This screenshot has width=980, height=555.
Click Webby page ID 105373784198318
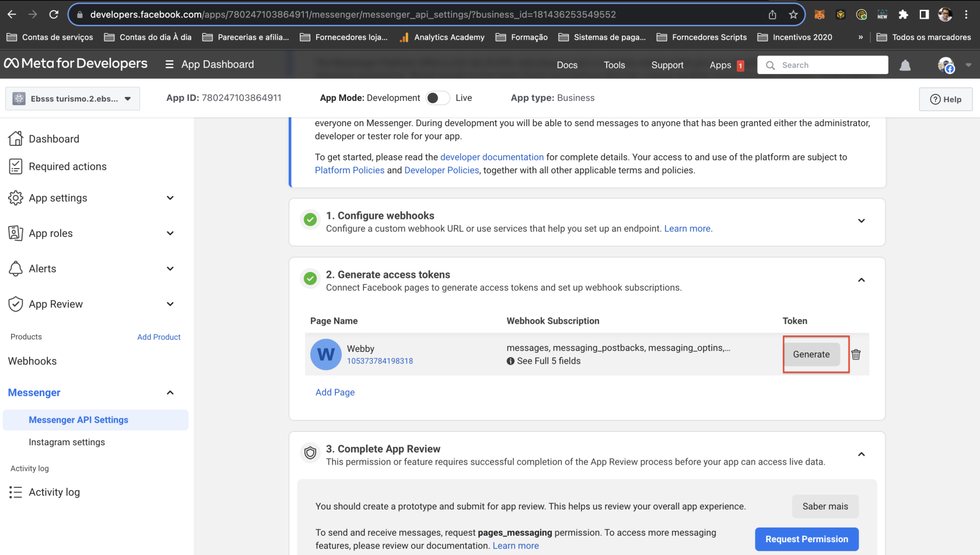tap(380, 361)
